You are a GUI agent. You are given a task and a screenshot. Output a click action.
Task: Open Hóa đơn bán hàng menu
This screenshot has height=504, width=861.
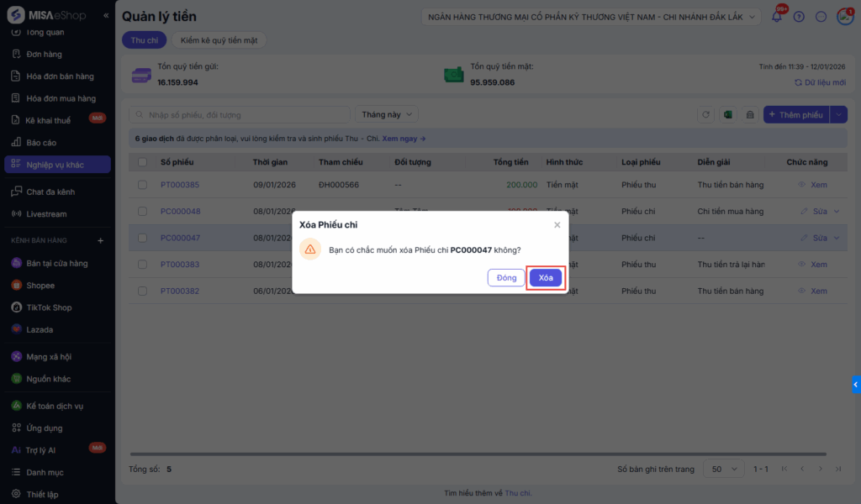(58, 76)
